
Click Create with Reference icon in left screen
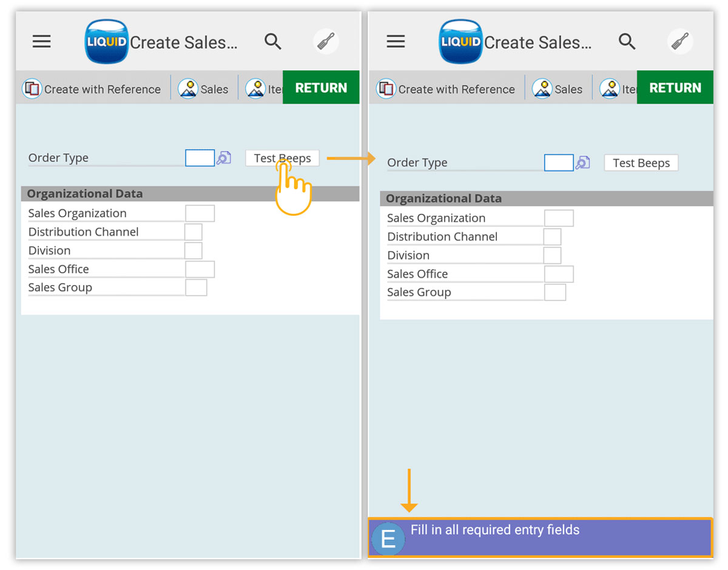click(32, 89)
